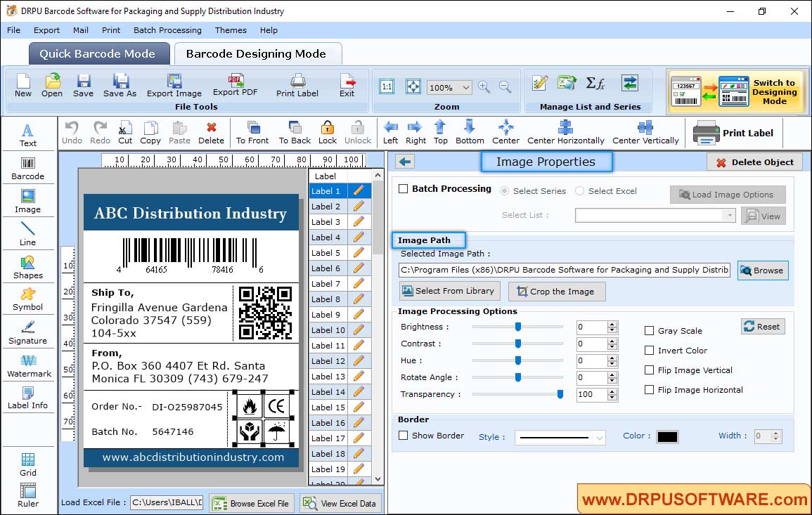
Task: Toggle the Grid display
Action: pyautogui.click(x=28, y=464)
